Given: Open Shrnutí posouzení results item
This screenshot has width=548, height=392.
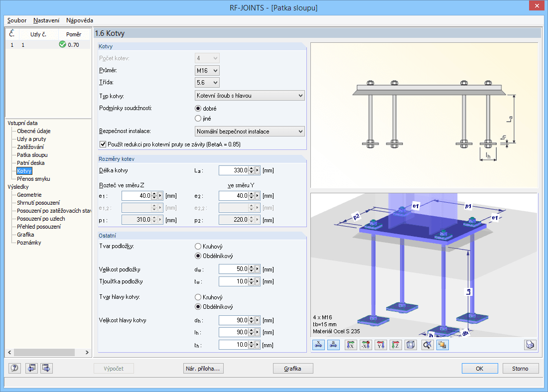Looking at the screenshot, I should [38, 203].
